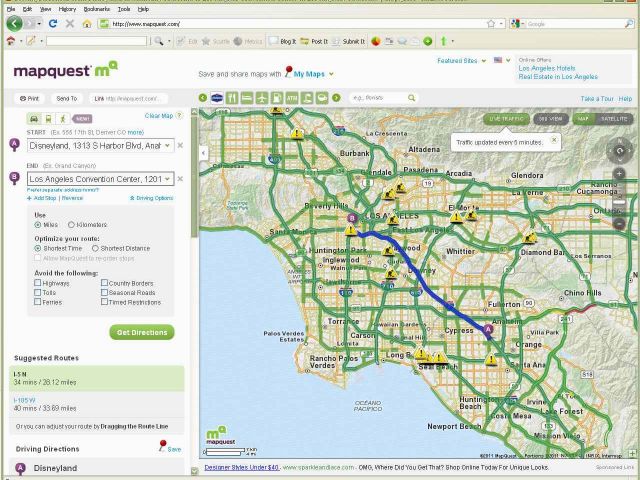Check Avoid Seasonal Roads checkbox

[104, 292]
